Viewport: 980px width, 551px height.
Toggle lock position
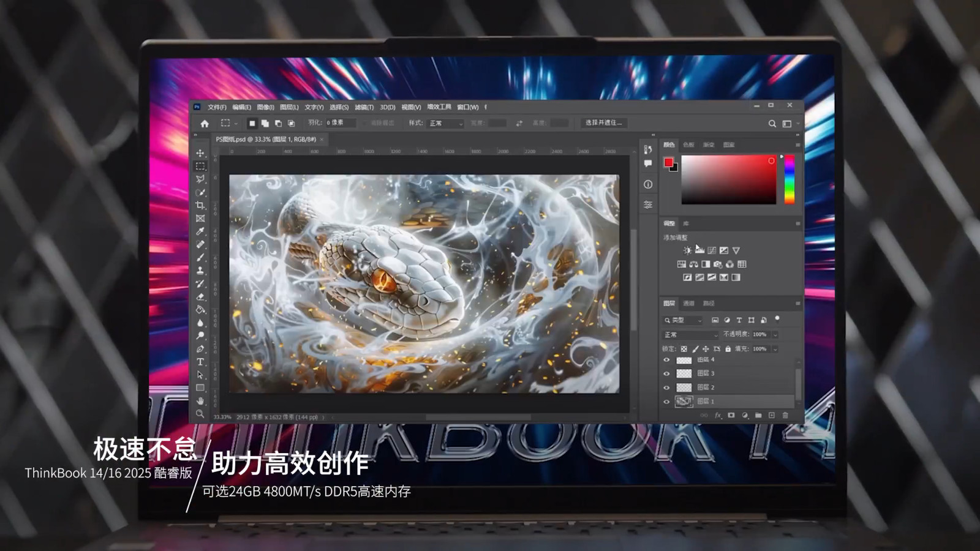706,349
